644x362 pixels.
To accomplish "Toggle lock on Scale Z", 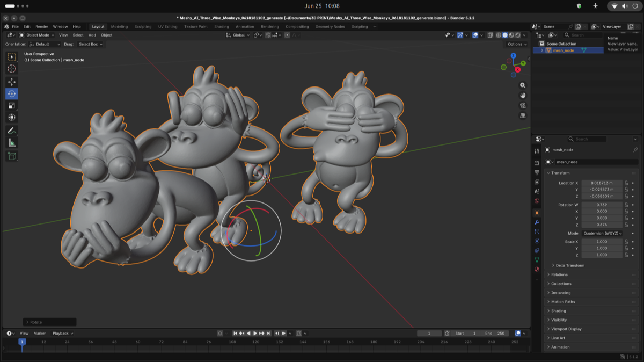I will point(626,255).
